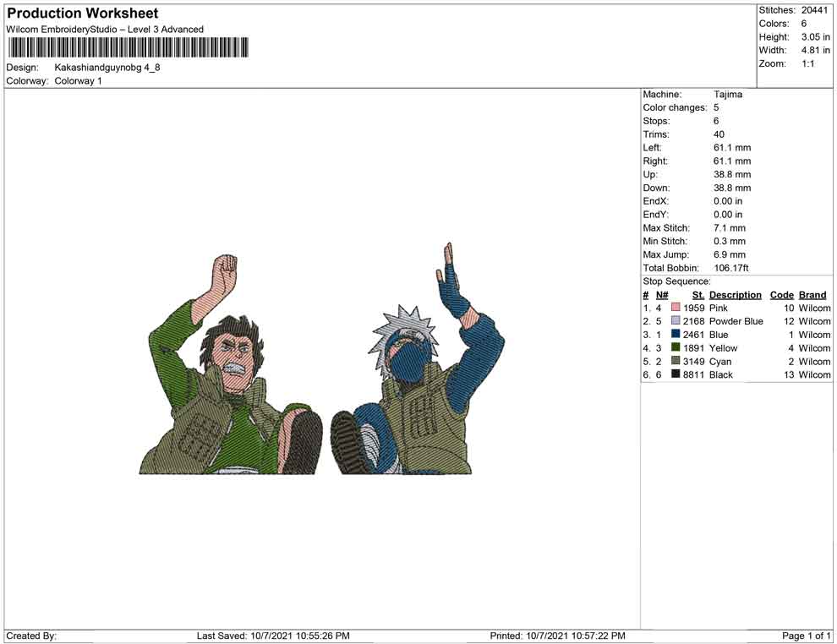
Task: Click the 'Stop Sequence:' label
Action: tap(677, 281)
